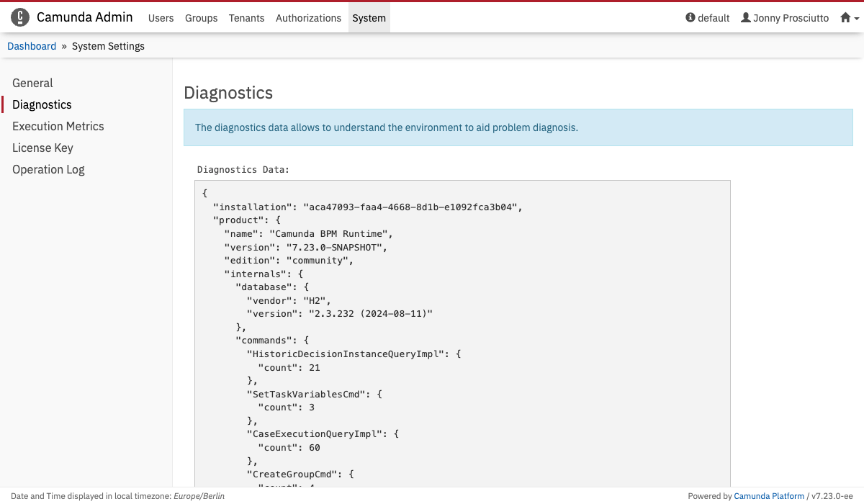864x504 pixels.
Task: Click the info icon beside default engine
Action: click(690, 18)
